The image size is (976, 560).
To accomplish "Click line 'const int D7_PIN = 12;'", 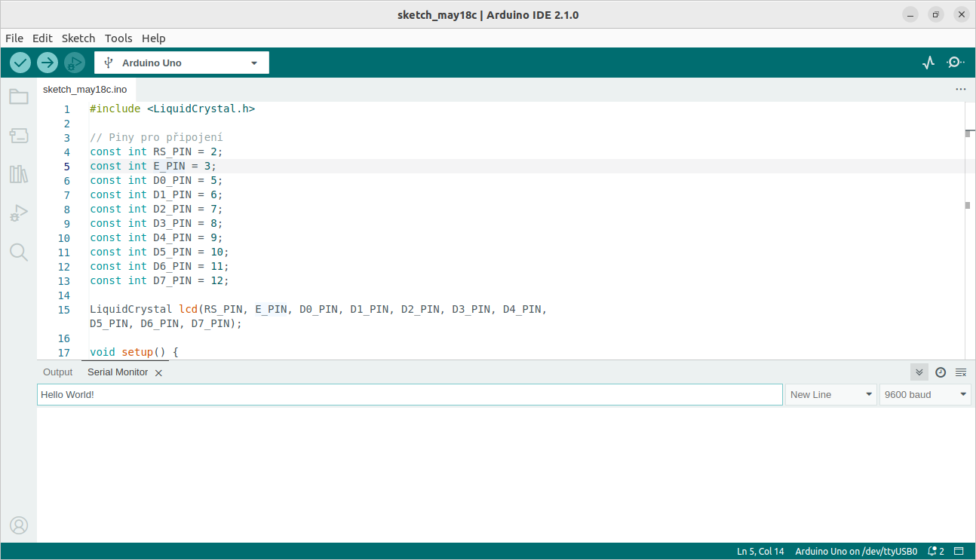I will coord(159,281).
